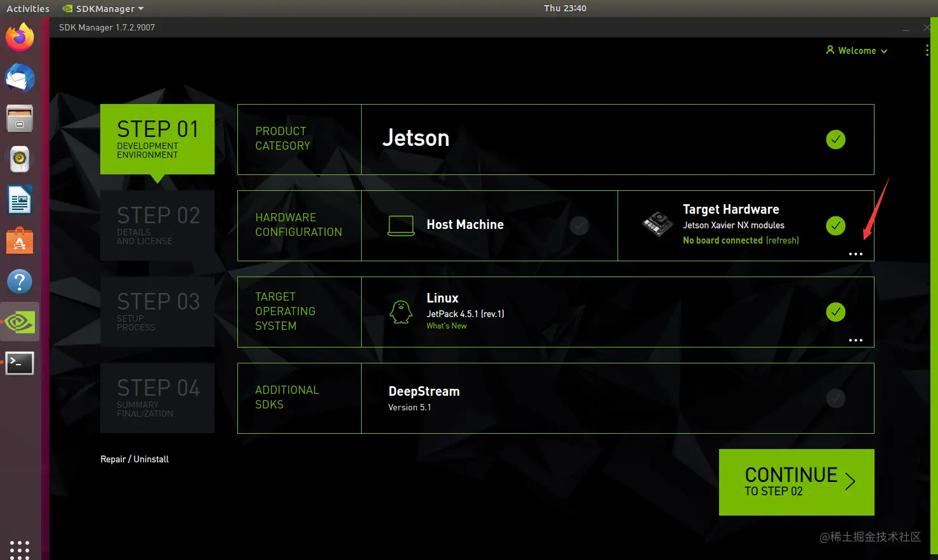938x560 pixels.
Task: Click the 'ADDITIONAL SDKS' label
Action: pos(287,397)
